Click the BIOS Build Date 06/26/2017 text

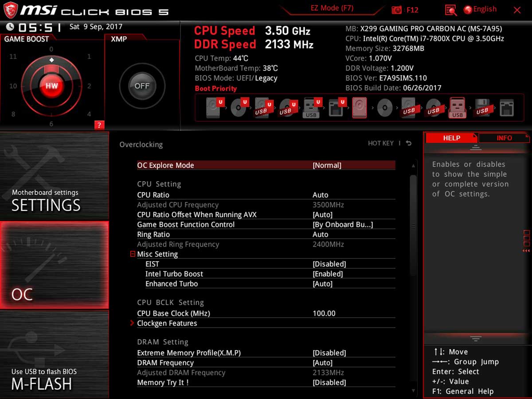pyautogui.click(x=393, y=88)
